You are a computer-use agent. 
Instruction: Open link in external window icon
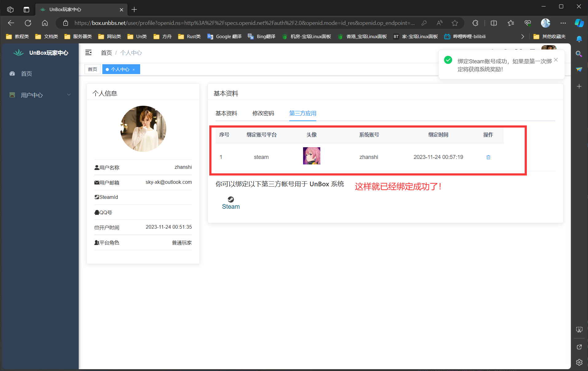click(x=579, y=347)
